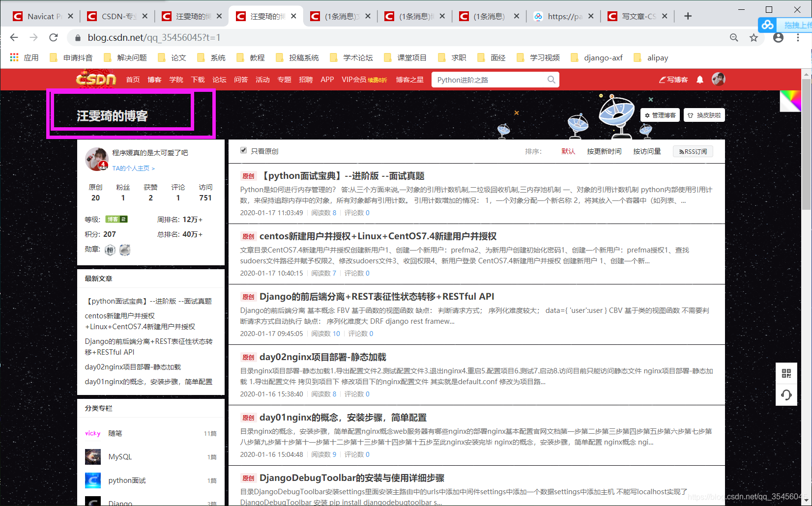Open the alipay bookmark folder
The width and height of the screenshot is (812, 506).
pos(651,57)
